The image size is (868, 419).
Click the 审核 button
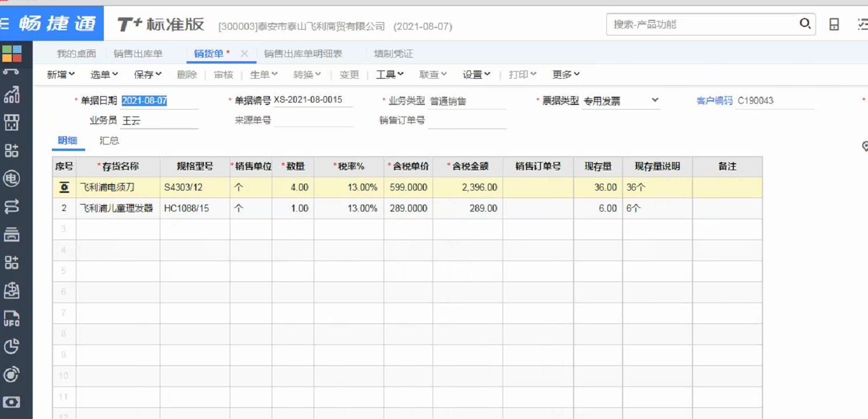(x=224, y=75)
